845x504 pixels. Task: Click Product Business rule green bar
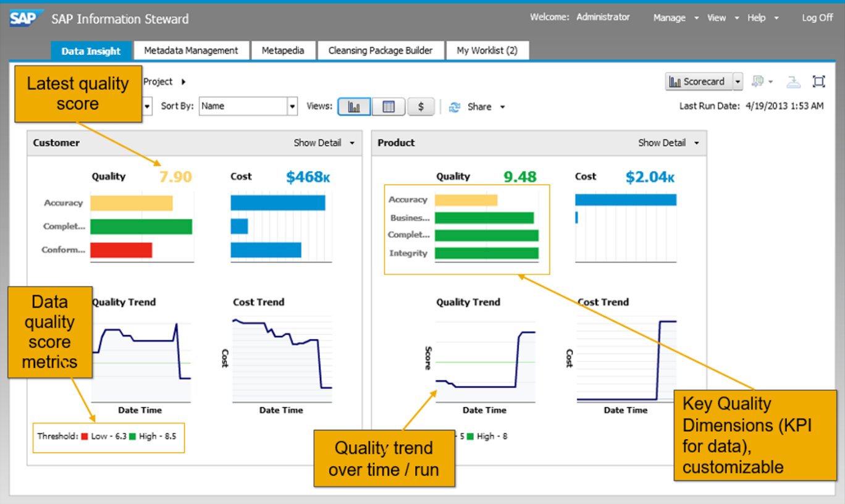[484, 218]
